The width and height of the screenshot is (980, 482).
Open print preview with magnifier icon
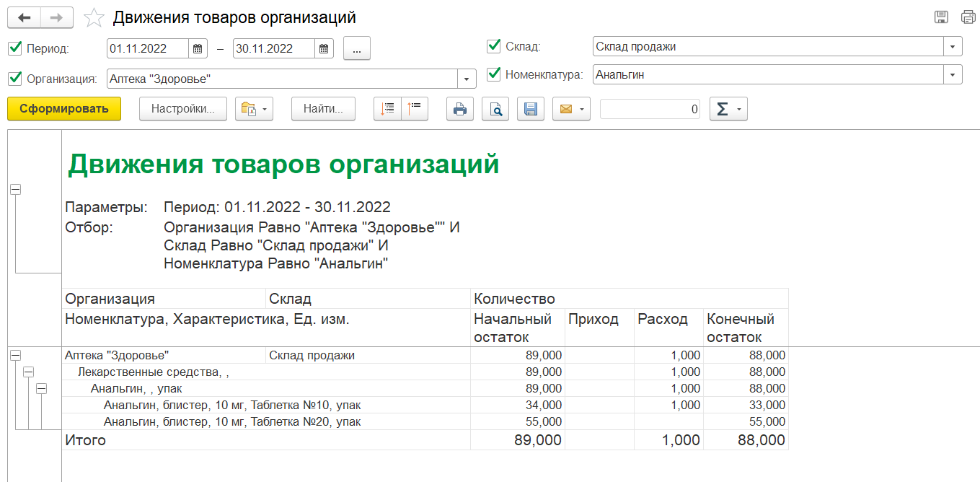pos(495,109)
